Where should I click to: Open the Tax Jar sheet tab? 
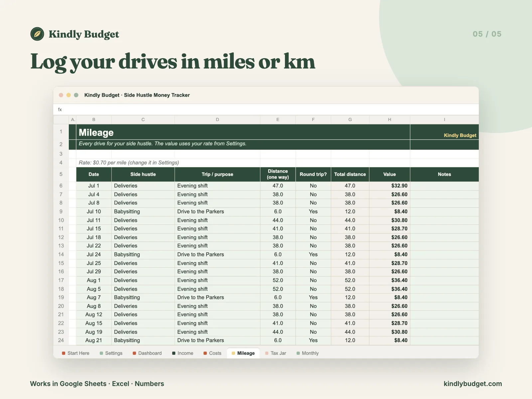pyautogui.click(x=275, y=353)
